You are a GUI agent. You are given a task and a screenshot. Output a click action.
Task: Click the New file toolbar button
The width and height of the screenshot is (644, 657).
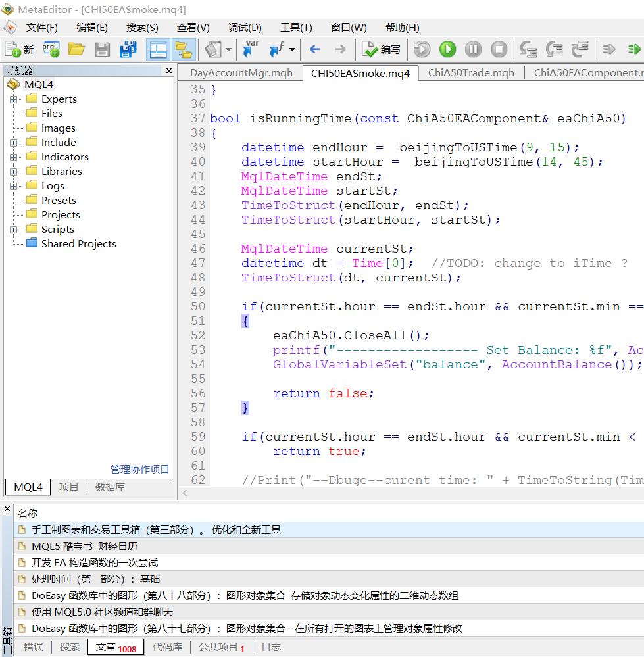pyautogui.click(x=19, y=49)
